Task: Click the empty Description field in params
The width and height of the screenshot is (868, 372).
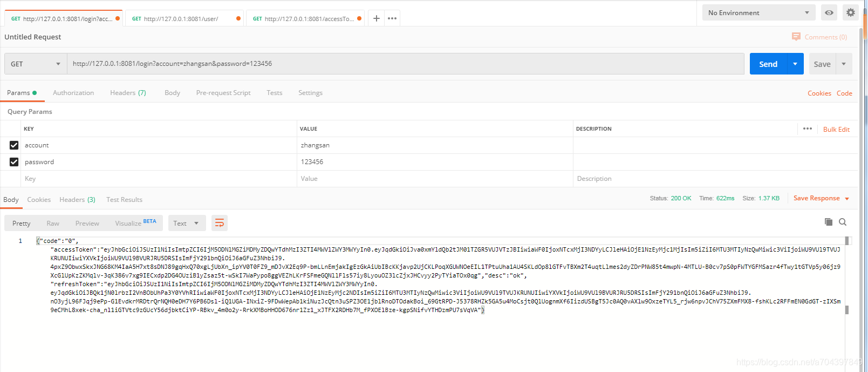Action: pos(715,179)
